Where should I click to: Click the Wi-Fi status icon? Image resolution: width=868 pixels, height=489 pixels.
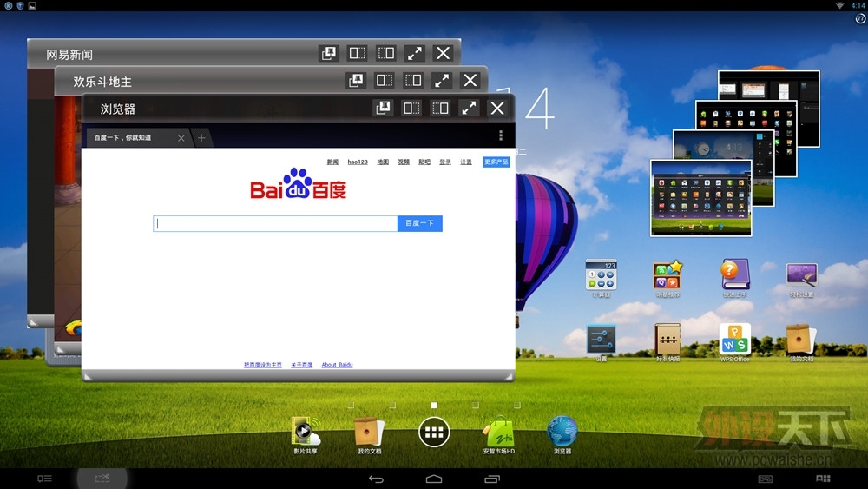tap(839, 5)
